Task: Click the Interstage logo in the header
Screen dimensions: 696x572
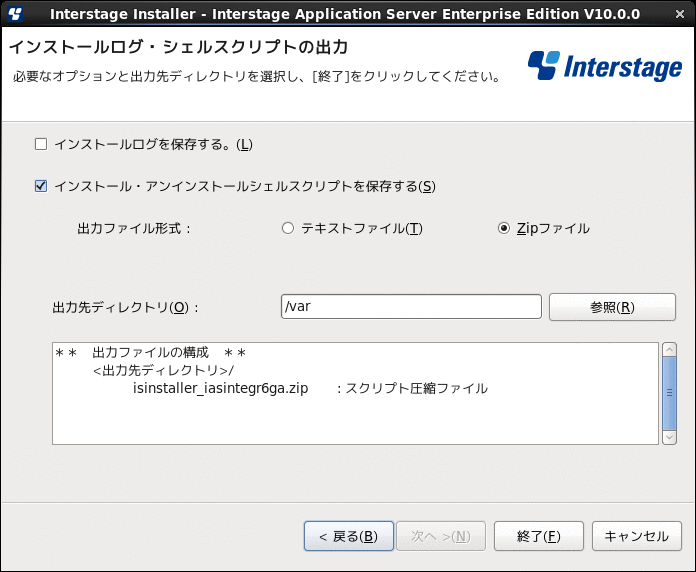Action: pos(605,66)
